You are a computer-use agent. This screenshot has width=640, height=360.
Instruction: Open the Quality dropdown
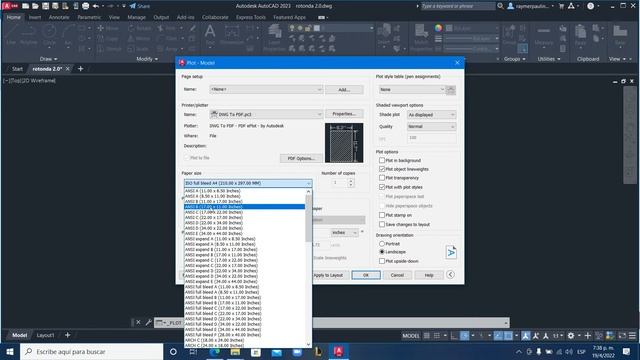coord(431,127)
